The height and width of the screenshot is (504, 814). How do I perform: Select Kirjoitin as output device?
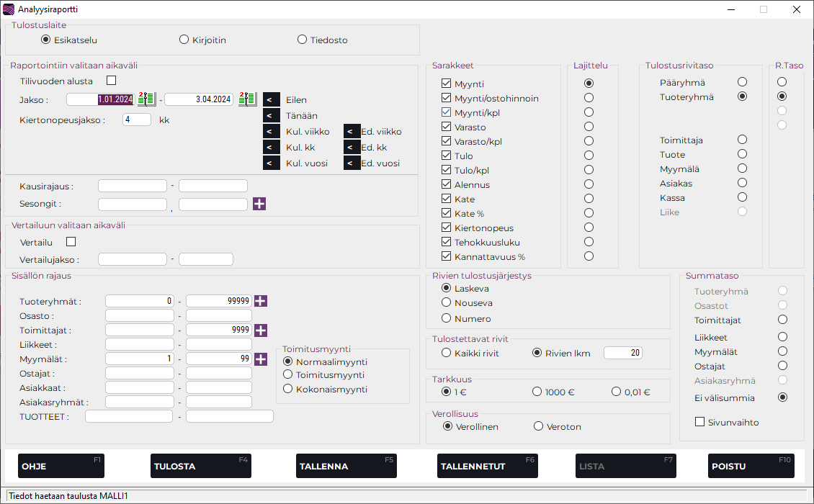(x=184, y=40)
